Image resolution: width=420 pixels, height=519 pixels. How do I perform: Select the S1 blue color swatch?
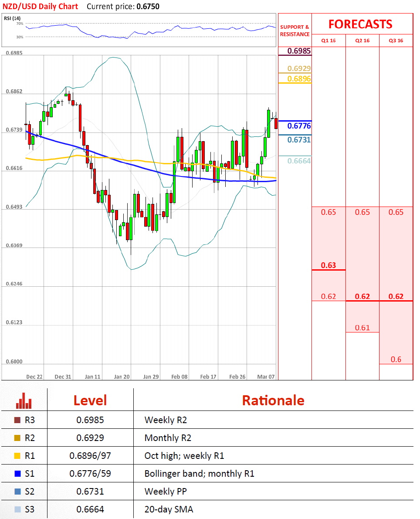click(x=17, y=474)
